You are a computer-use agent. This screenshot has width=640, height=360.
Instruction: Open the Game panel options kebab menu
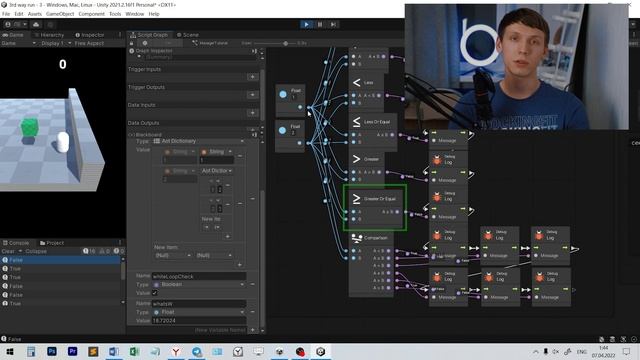[x=120, y=35]
